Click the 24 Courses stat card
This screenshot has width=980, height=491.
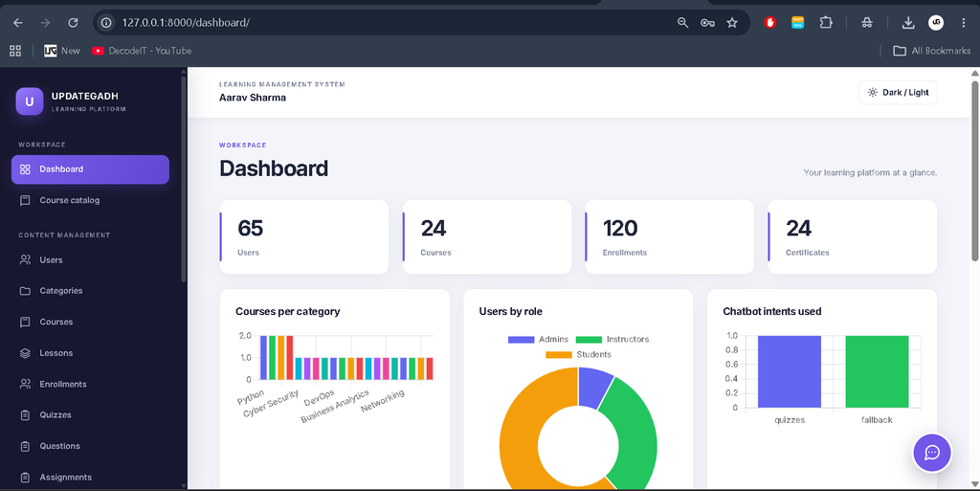pos(487,236)
